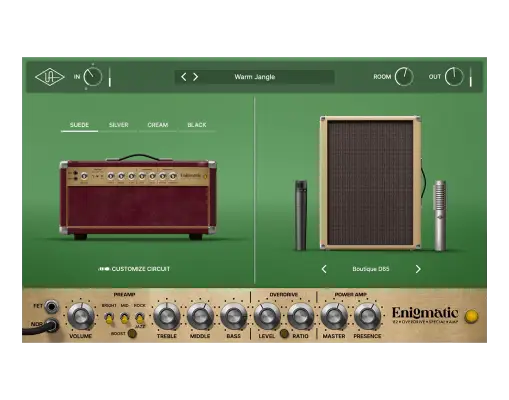509x400 pixels.
Task: Turn the PRESENCE knob
Action: (367, 316)
